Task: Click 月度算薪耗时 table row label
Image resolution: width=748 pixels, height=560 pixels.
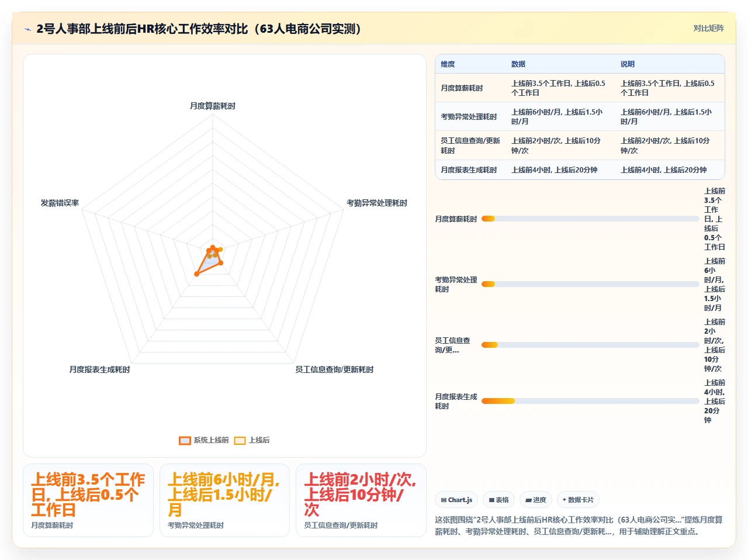Action: coord(462,88)
